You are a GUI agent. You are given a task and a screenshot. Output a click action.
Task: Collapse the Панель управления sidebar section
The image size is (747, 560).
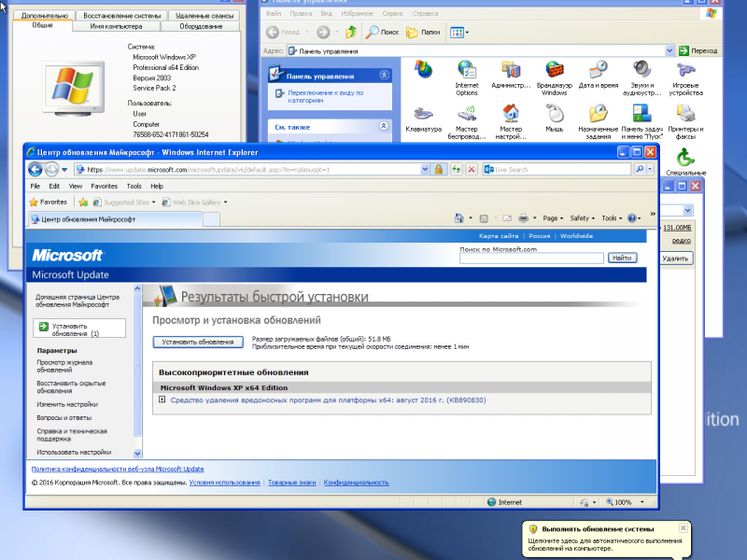384,75
